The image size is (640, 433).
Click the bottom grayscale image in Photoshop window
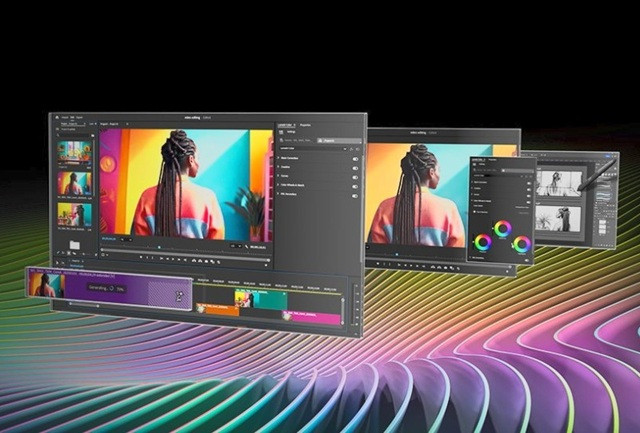pos(558,218)
